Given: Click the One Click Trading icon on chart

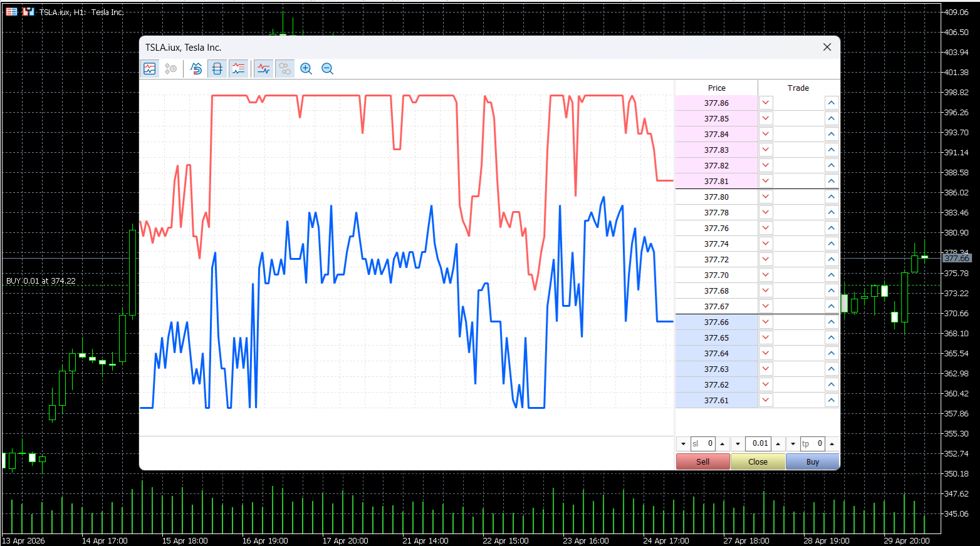Looking at the screenshot, I should [11, 11].
